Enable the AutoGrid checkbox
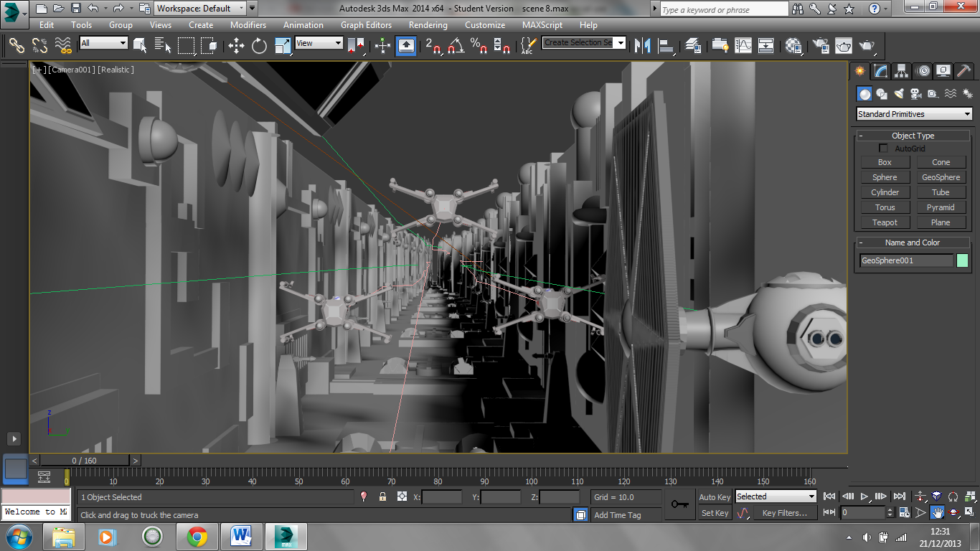The image size is (980, 551). [884, 148]
